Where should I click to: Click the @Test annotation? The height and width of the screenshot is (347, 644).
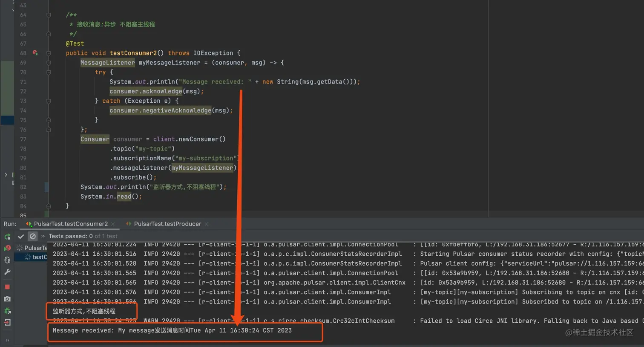tap(75, 43)
